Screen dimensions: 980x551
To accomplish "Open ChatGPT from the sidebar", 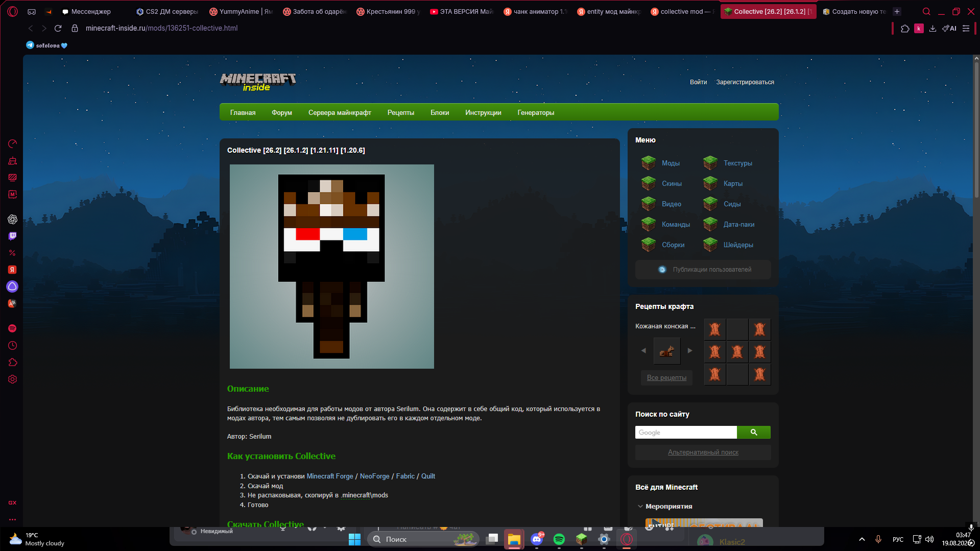I will [13, 219].
